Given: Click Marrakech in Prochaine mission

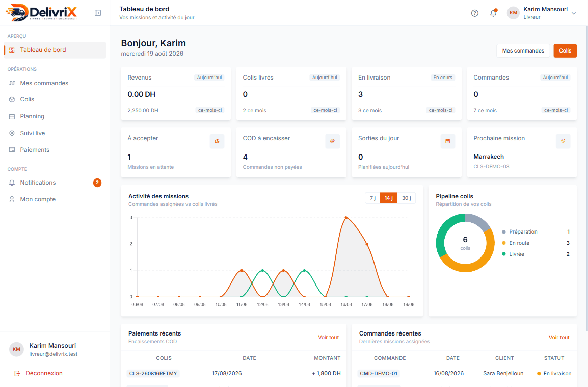Looking at the screenshot, I should pyautogui.click(x=488, y=157).
